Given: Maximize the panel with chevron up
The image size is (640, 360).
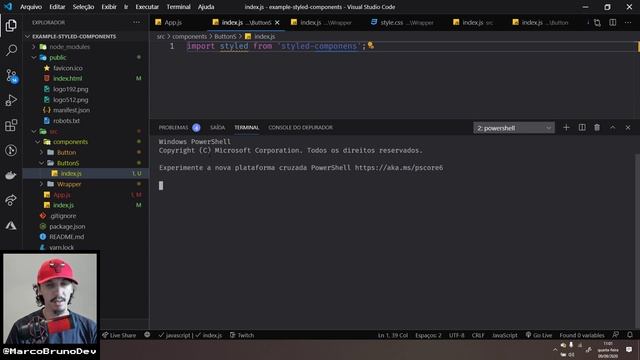Looking at the screenshot, I should point(613,128).
